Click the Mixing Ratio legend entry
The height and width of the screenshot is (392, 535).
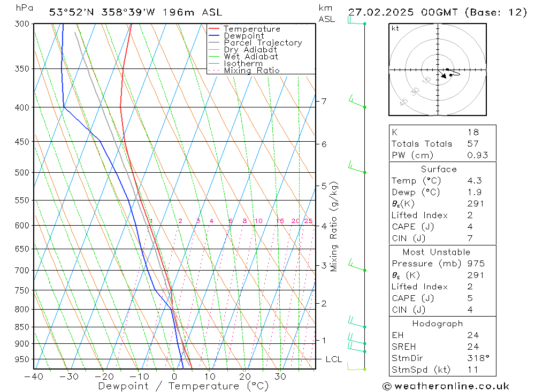(x=244, y=70)
